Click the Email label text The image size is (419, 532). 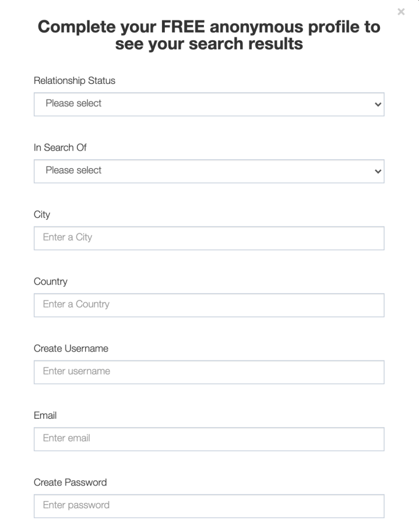pyautogui.click(x=45, y=415)
